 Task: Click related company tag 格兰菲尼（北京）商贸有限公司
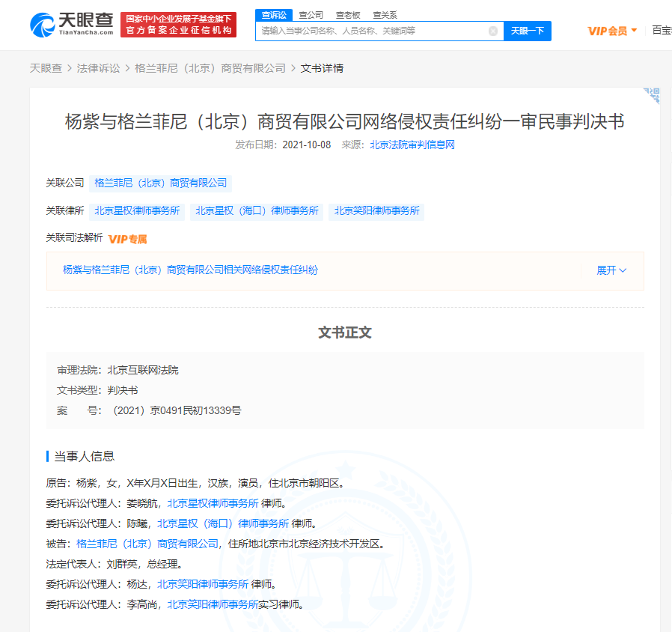pyautogui.click(x=160, y=183)
